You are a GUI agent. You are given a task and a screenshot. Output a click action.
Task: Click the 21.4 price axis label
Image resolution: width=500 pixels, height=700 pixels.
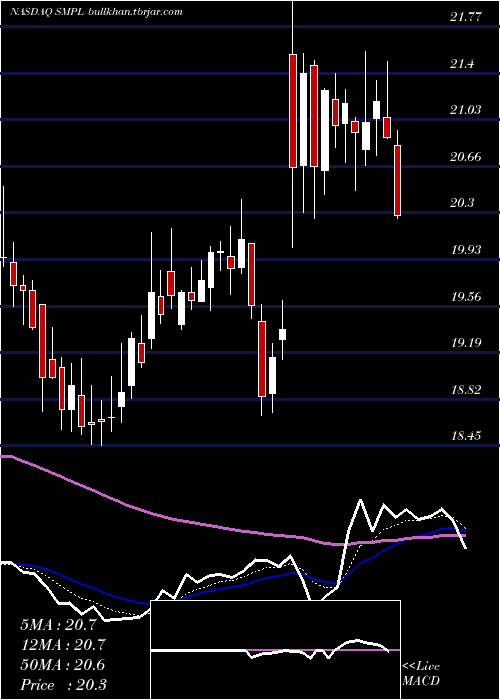[x=462, y=64]
